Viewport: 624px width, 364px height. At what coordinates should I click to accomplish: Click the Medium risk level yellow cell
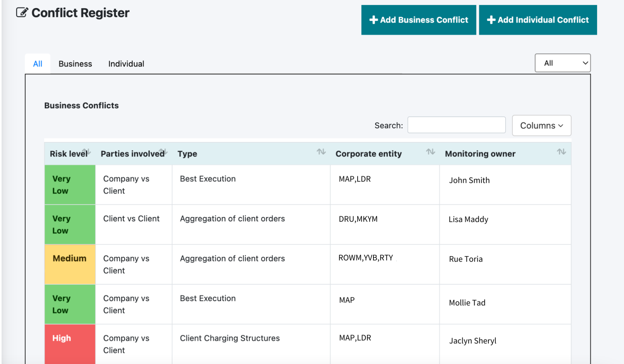[x=70, y=264]
